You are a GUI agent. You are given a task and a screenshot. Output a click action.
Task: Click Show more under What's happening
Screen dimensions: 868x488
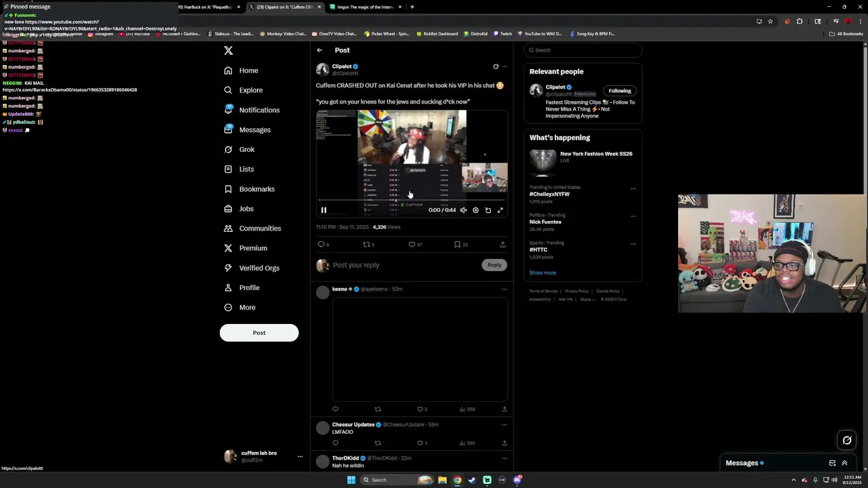pyautogui.click(x=542, y=272)
